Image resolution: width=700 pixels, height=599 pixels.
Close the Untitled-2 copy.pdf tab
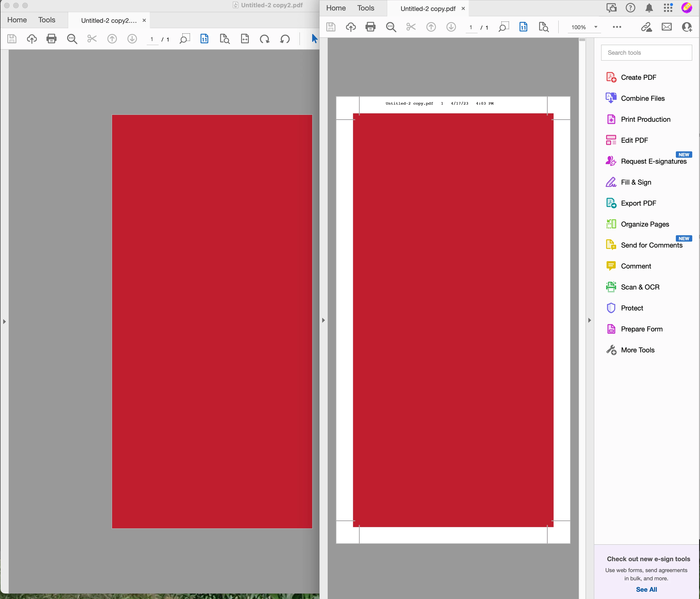pos(463,8)
